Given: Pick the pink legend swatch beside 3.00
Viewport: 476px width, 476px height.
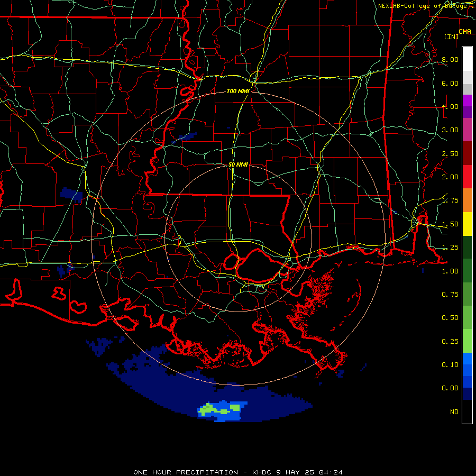Looking at the screenshot, I should (x=467, y=130).
